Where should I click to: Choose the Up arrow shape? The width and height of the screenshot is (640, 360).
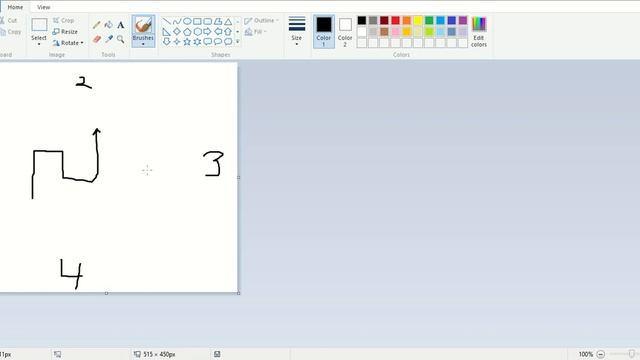[228, 31]
